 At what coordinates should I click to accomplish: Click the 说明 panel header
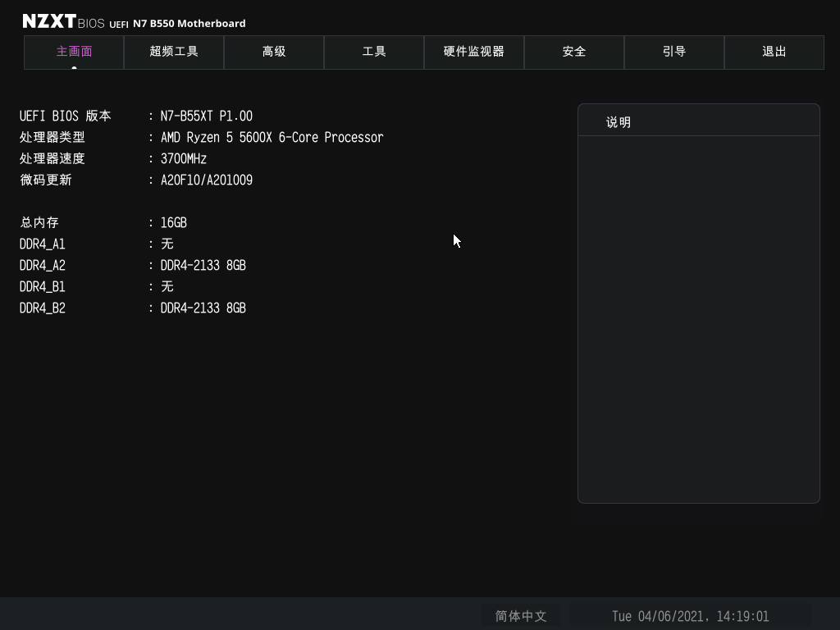click(x=699, y=121)
